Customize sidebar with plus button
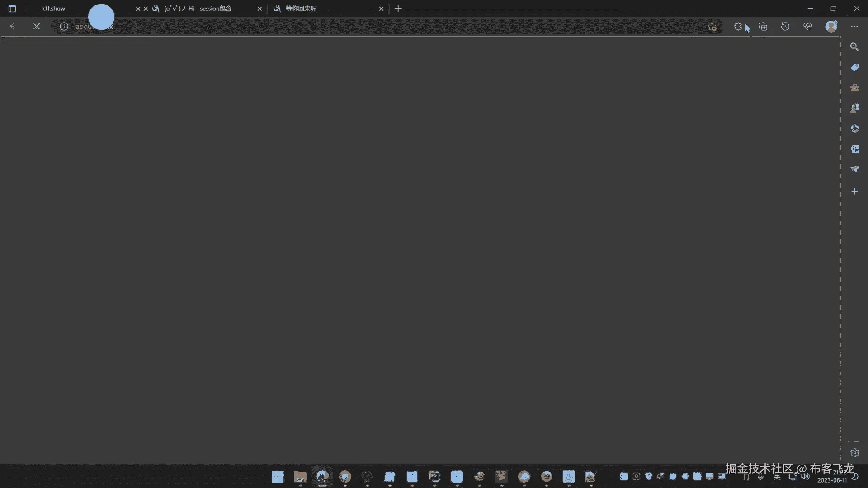The image size is (868, 488). 854,192
